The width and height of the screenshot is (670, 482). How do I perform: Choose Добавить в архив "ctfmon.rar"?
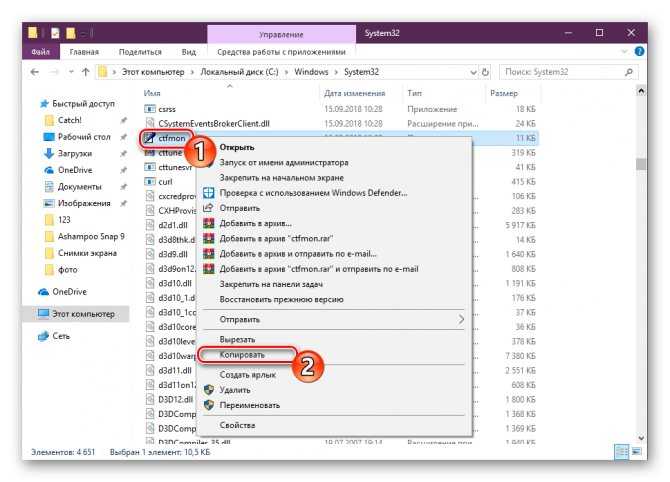[x=276, y=239]
